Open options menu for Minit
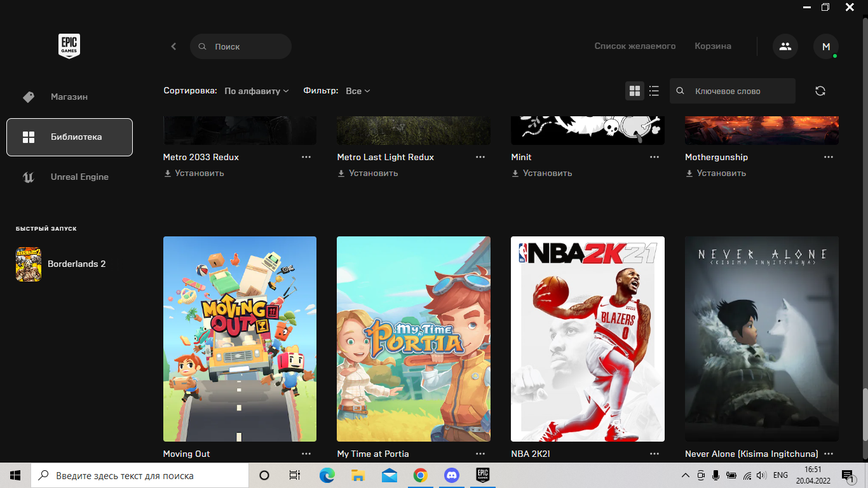Viewport: 868px width, 488px height. (x=654, y=157)
